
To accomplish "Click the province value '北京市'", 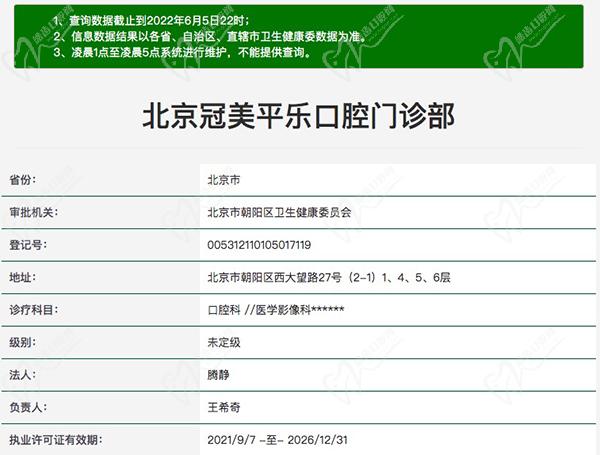I will coord(224,179).
